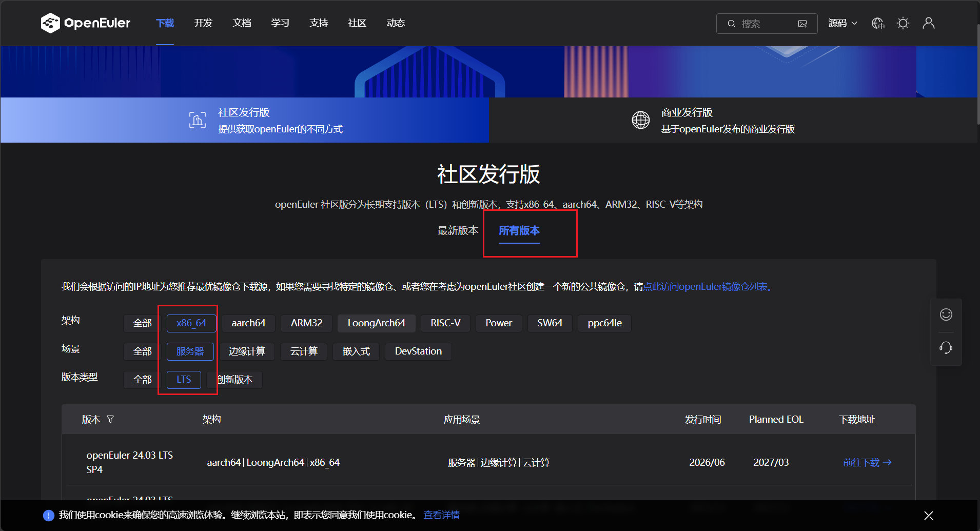The width and height of the screenshot is (980, 531).
Task: Toggle the ARM32 architecture filter
Action: pos(307,323)
